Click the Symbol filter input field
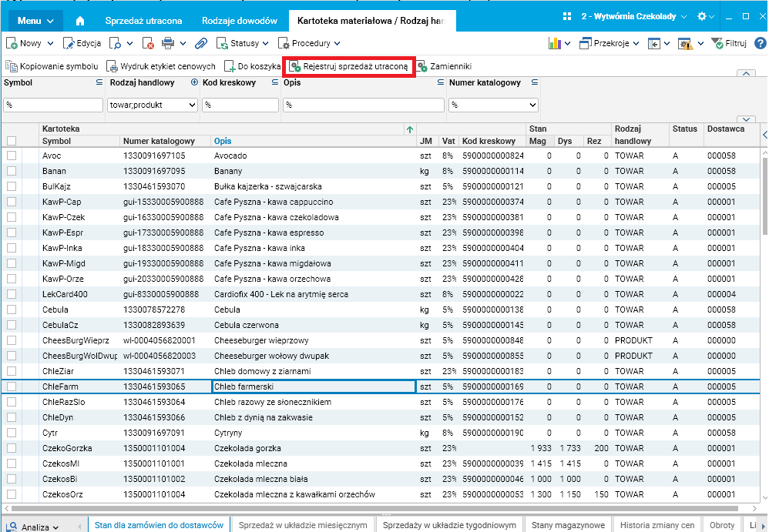769x532 pixels. (x=53, y=105)
